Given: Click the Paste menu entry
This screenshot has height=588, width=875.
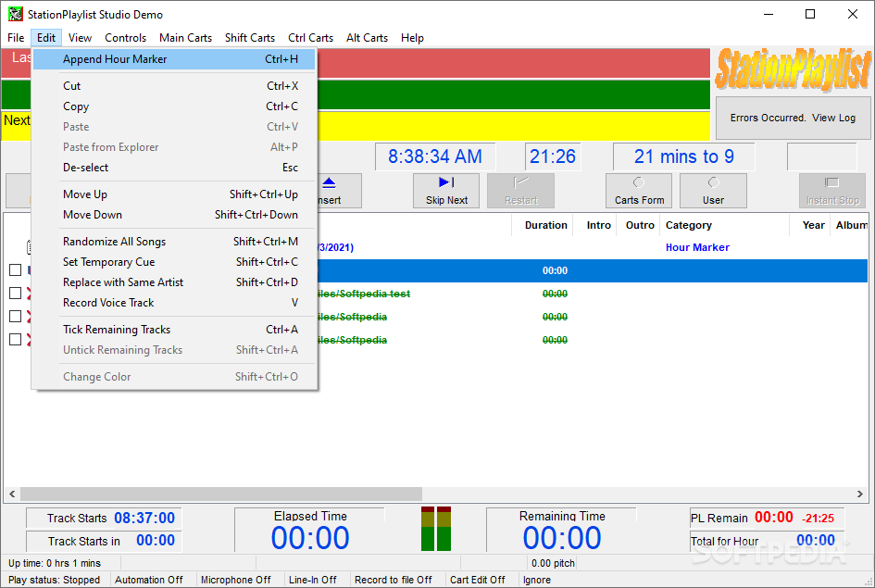Looking at the screenshot, I should 174,127.
